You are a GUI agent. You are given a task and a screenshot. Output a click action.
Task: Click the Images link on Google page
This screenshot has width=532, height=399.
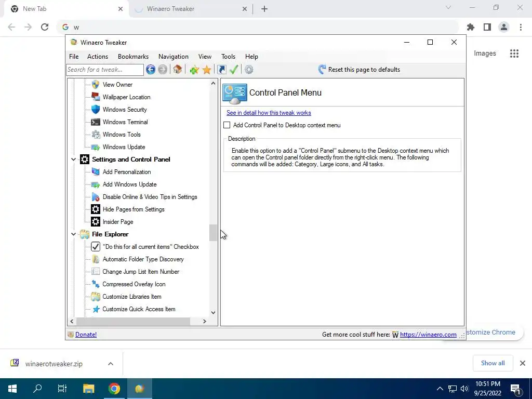click(485, 54)
